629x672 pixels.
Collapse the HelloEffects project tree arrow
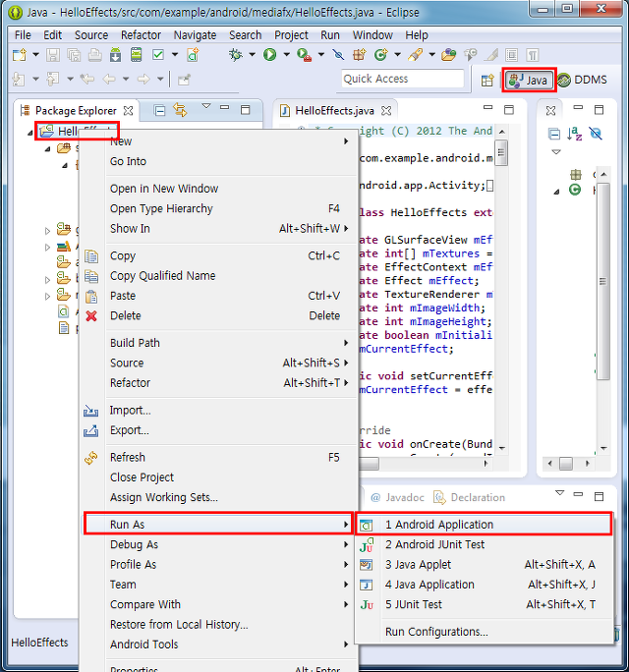point(30,133)
